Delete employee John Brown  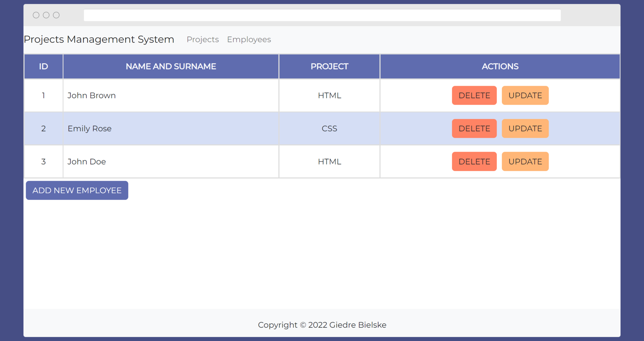click(474, 95)
